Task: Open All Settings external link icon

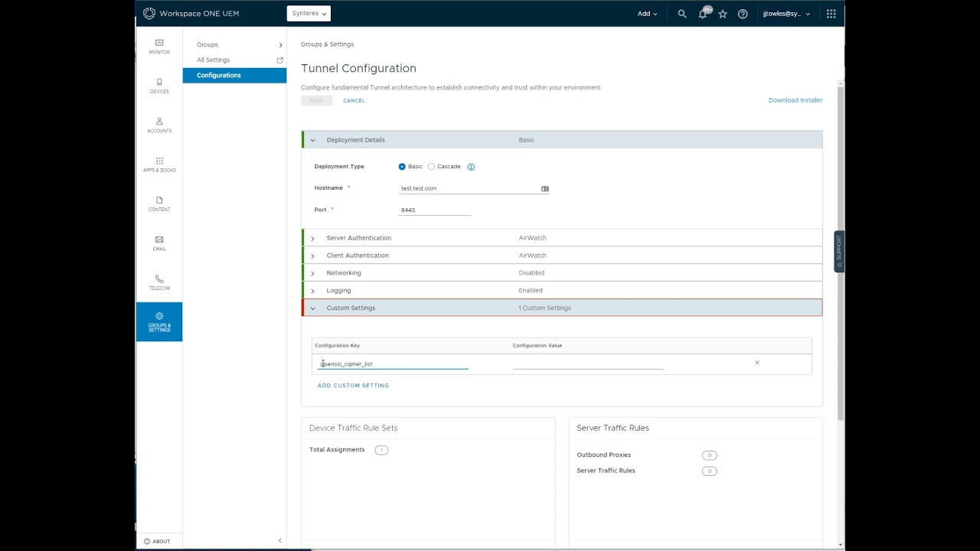Action: pyautogui.click(x=279, y=60)
